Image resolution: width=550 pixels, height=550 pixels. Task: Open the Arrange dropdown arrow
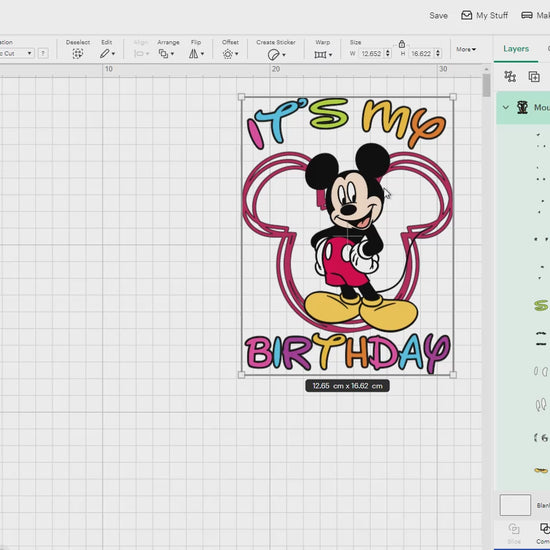(x=172, y=54)
